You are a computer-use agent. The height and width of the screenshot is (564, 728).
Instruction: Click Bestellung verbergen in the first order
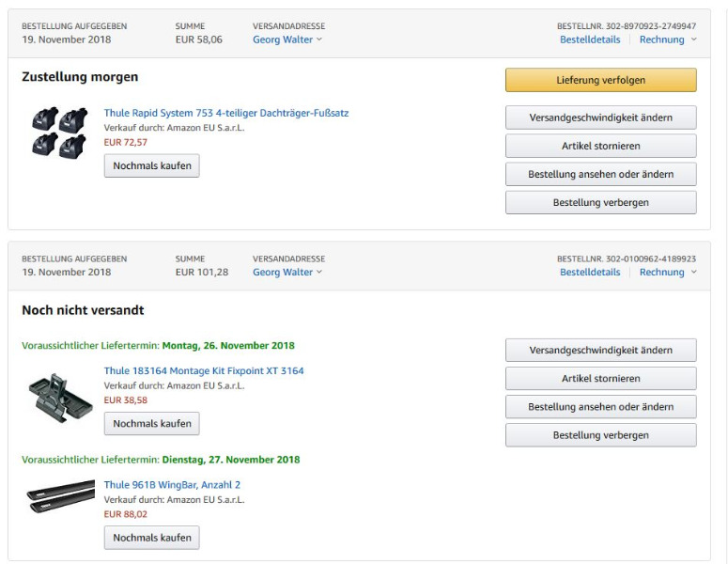point(600,202)
